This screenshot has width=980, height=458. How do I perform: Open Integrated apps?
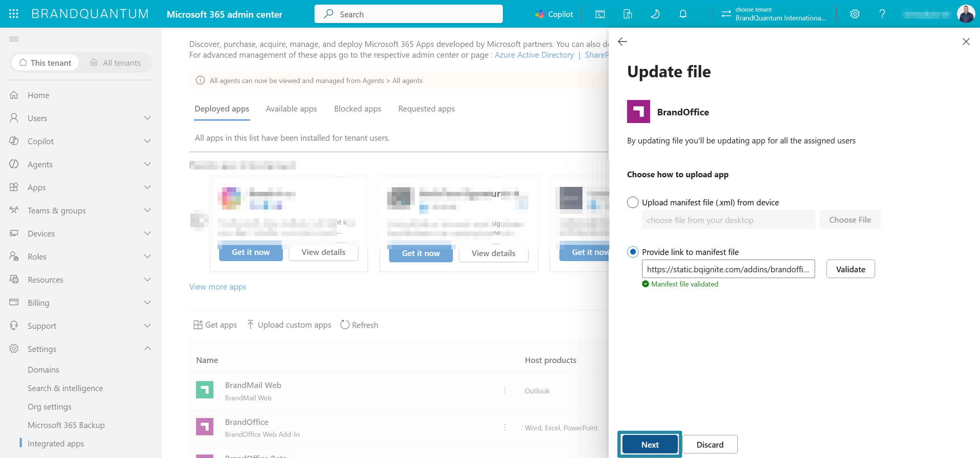[56, 443]
